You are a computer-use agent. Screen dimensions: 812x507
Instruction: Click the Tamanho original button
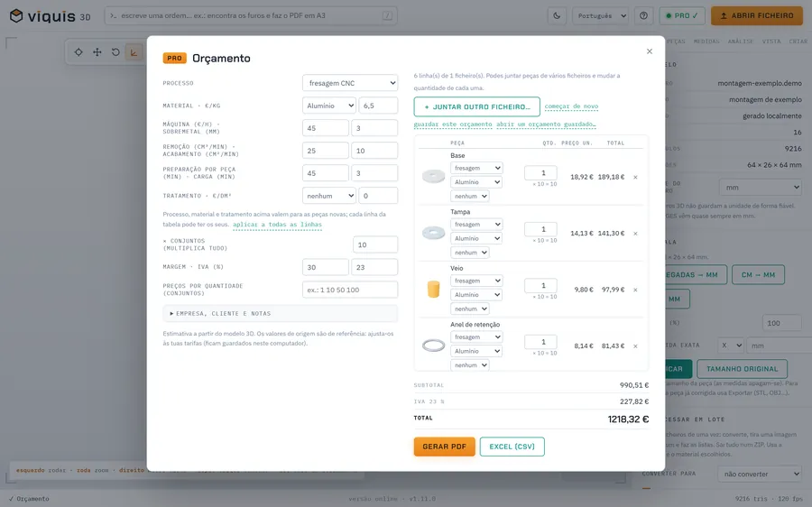tap(743, 369)
